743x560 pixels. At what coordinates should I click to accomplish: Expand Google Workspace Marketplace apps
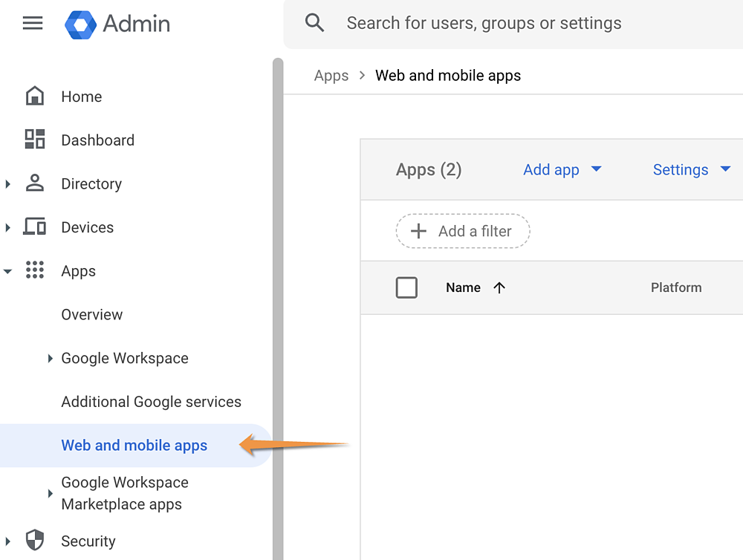[51, 493]
